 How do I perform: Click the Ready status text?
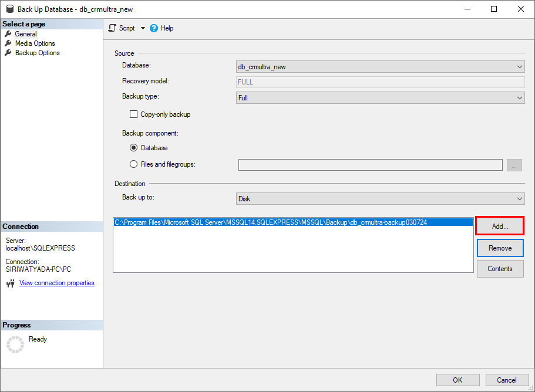click(38, 339)
